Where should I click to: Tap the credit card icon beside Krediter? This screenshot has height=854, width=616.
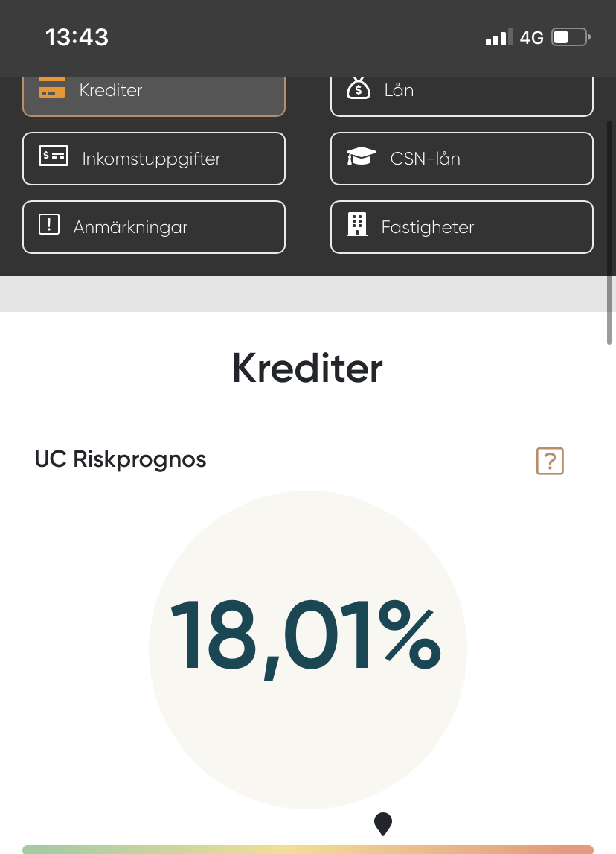coord(52,89)
